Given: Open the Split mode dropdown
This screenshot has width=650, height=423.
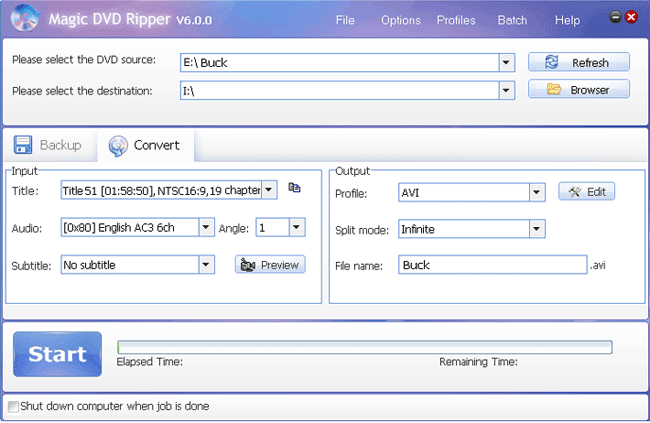Looking at the screenshot, I should tap(537, 229).
